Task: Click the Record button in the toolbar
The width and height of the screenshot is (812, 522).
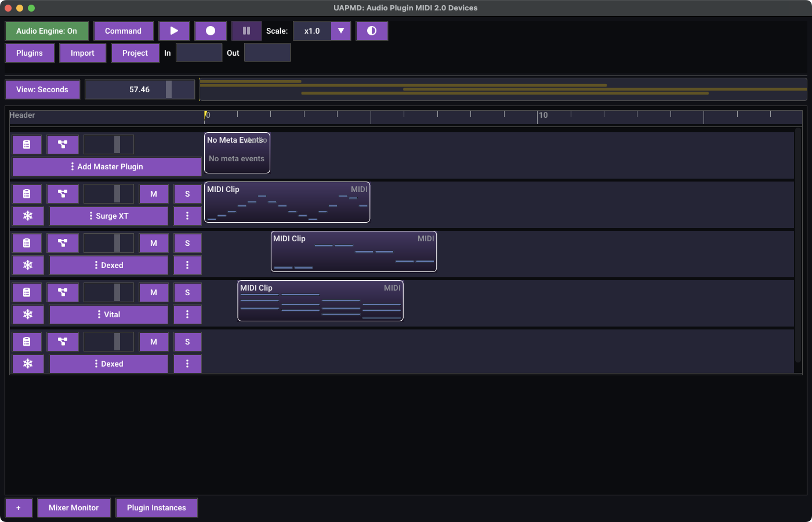Action: pos(211,31)
